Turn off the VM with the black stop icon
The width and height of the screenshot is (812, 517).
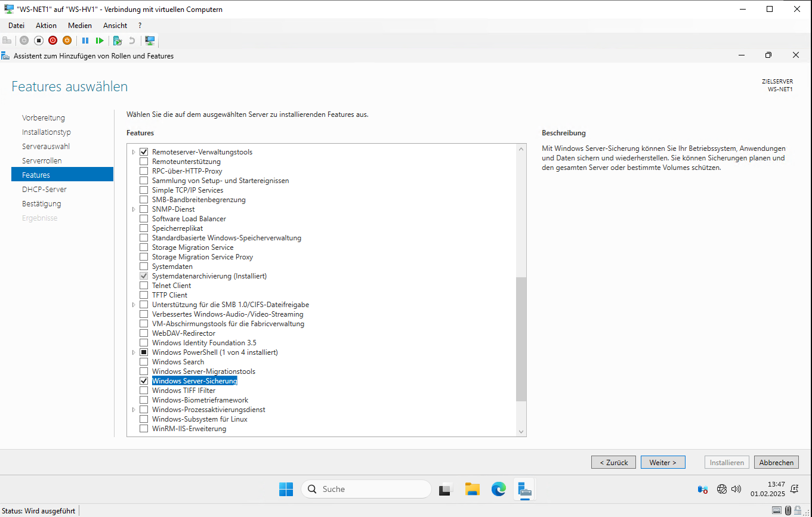(x=38, y=41)
